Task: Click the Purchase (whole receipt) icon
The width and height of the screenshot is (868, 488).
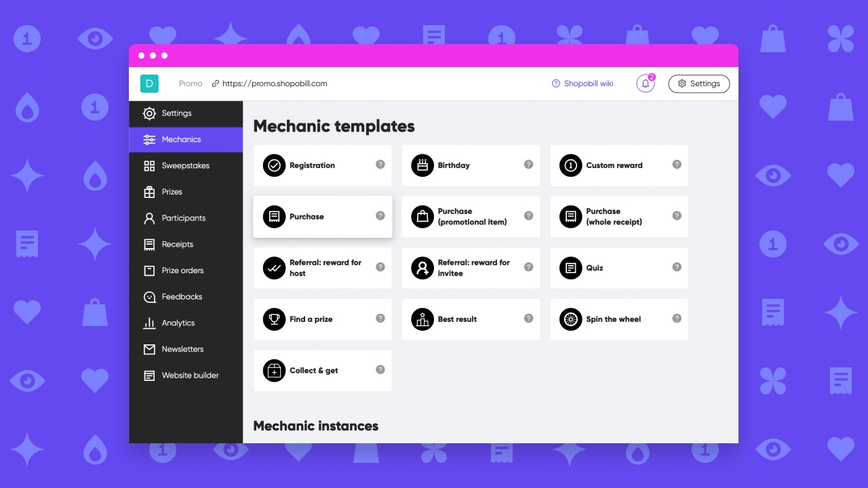Action: (571, 217)
